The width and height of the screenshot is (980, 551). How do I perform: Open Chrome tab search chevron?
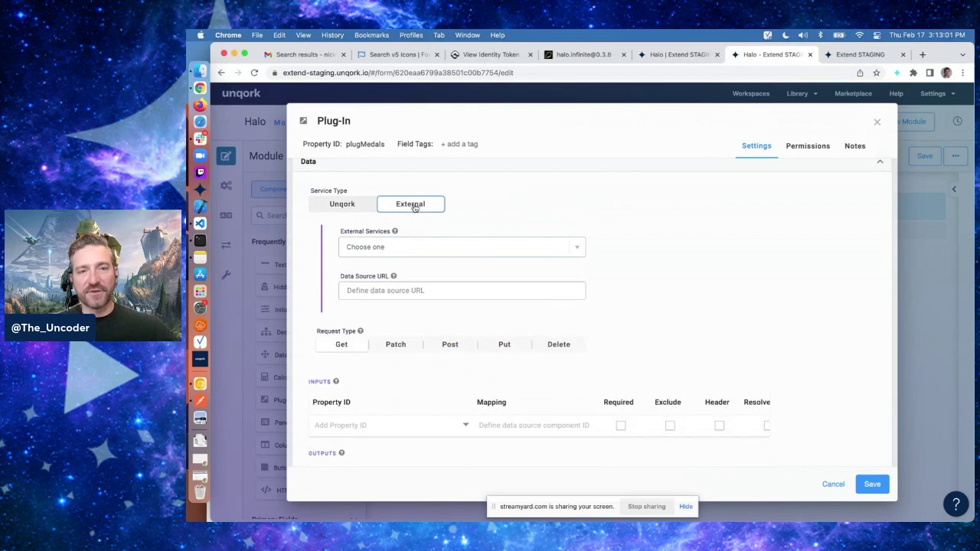[962, 54]
